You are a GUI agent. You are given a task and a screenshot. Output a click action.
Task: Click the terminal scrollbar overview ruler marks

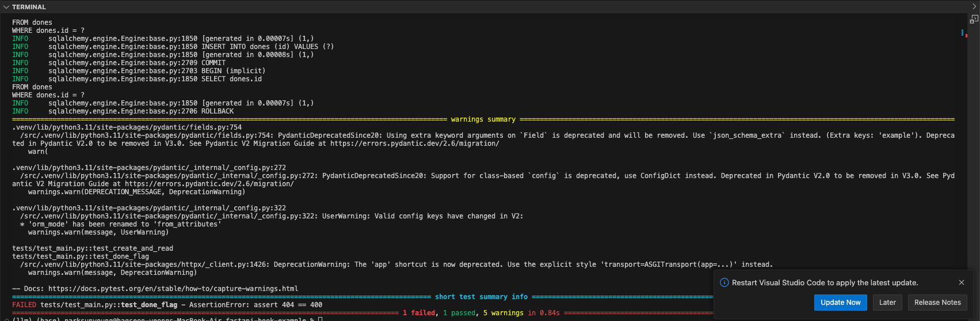click(x=964, y=33)
